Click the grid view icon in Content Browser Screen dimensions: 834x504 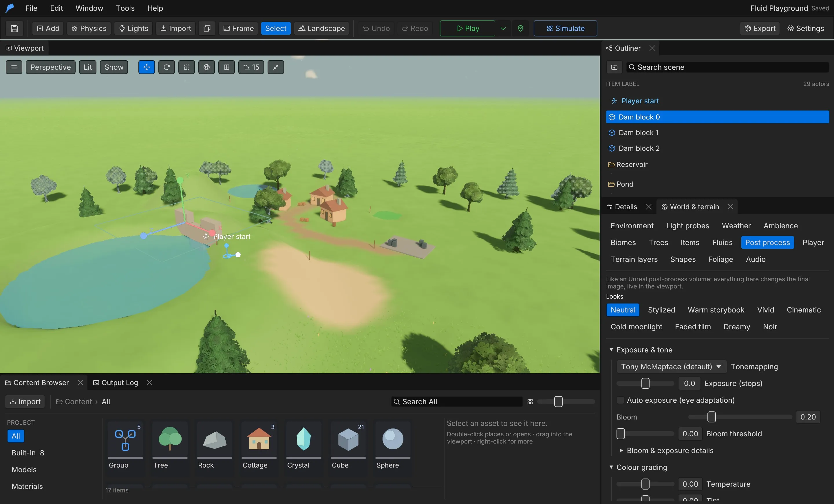point(530,402)
